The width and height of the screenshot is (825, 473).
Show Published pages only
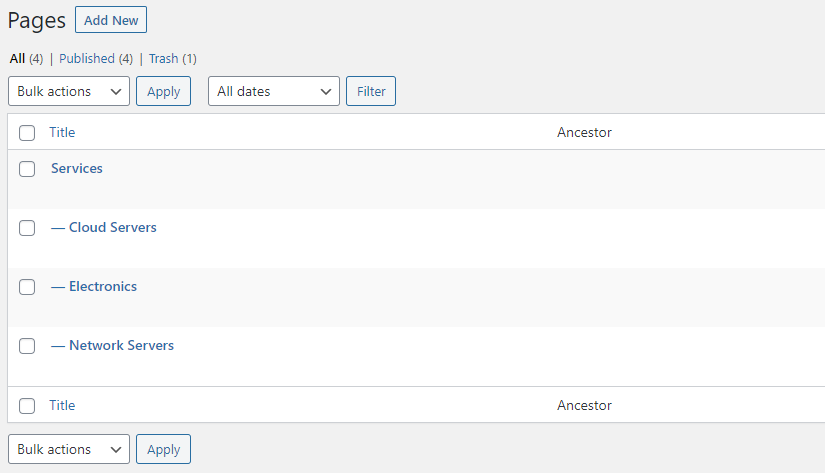87,58
